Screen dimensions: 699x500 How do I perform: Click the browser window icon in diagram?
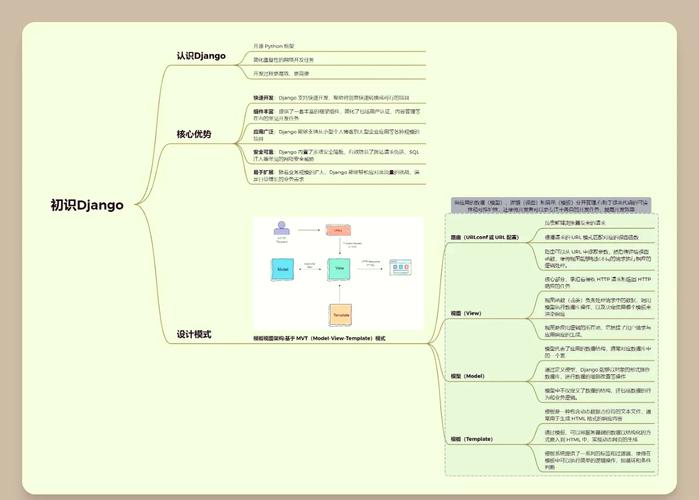pyautogui.click(x=400, y=267)
